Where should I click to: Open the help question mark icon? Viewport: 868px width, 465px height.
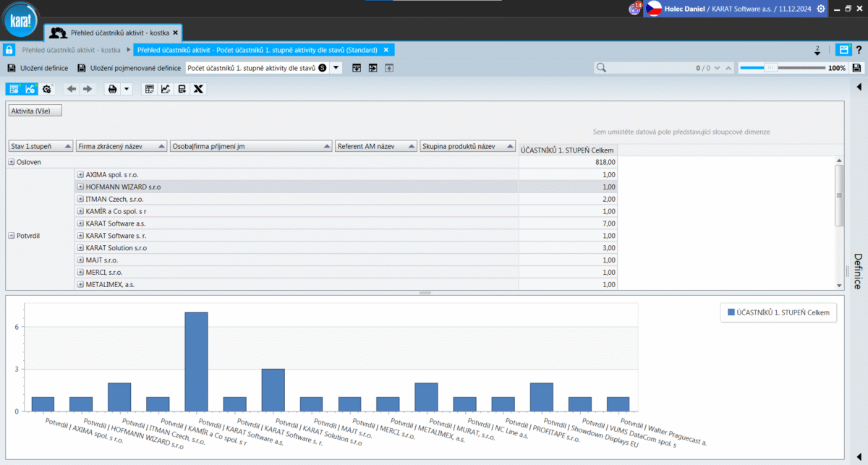[x=859, y=50]
